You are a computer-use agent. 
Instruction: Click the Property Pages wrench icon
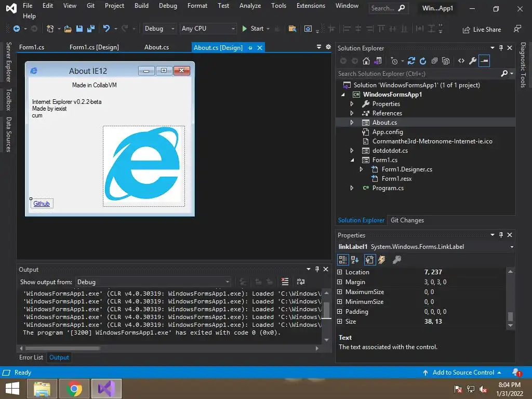(396, 260)
